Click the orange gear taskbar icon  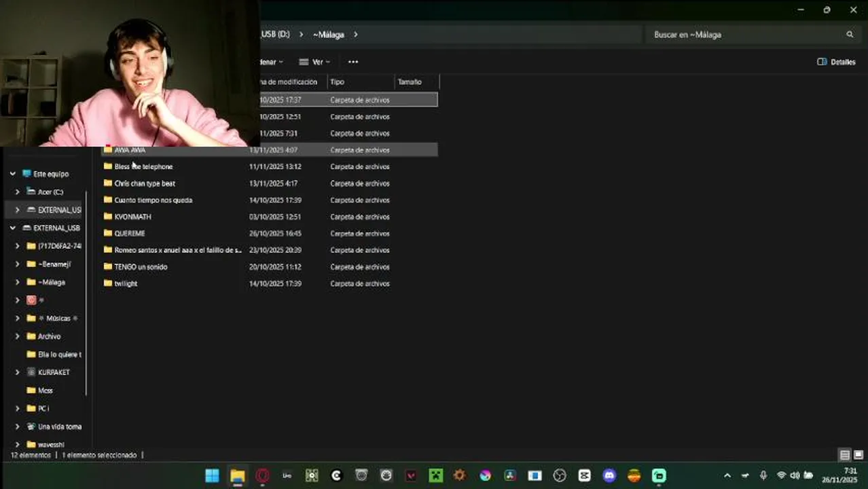tap(460, 475)
